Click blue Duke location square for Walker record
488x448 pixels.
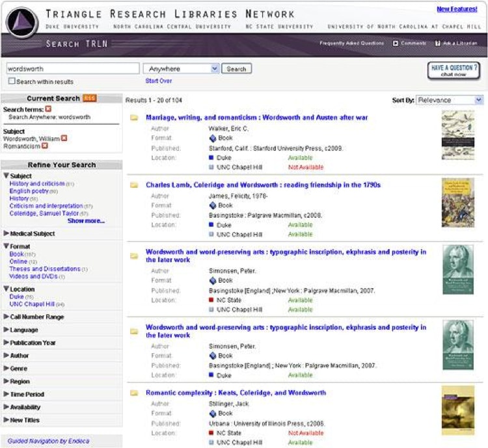click(211, 157)
